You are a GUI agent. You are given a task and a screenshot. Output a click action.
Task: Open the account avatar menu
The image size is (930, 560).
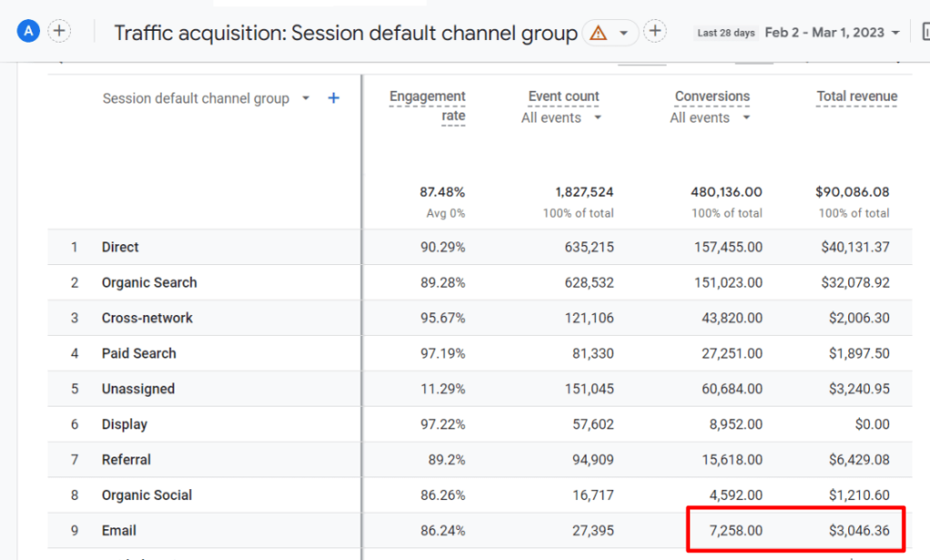click(27, 31)
